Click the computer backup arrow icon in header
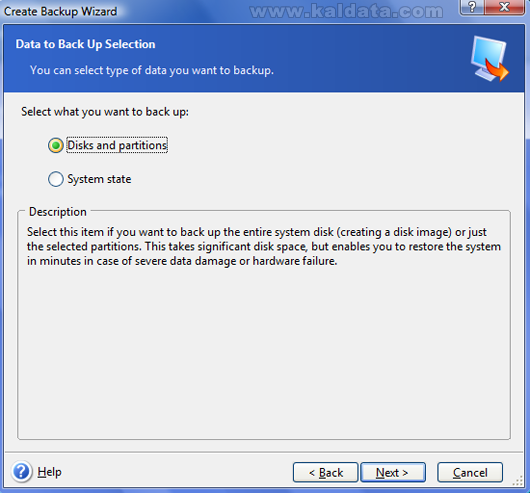The width and height of the screenshot is (530, 493). (490, 59)
